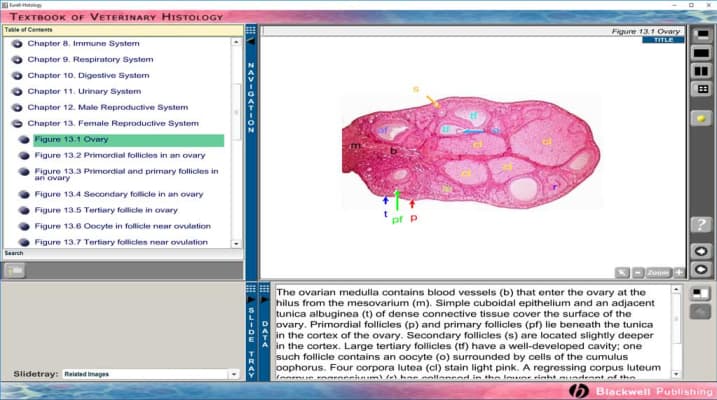Expand Chapter 12 Male Reproductive System

17,107
